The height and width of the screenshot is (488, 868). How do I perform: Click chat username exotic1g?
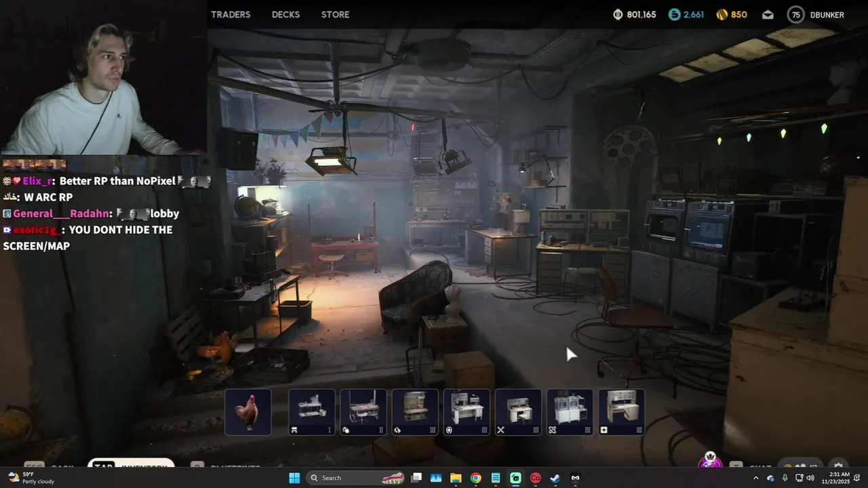[x=37, y=230]
